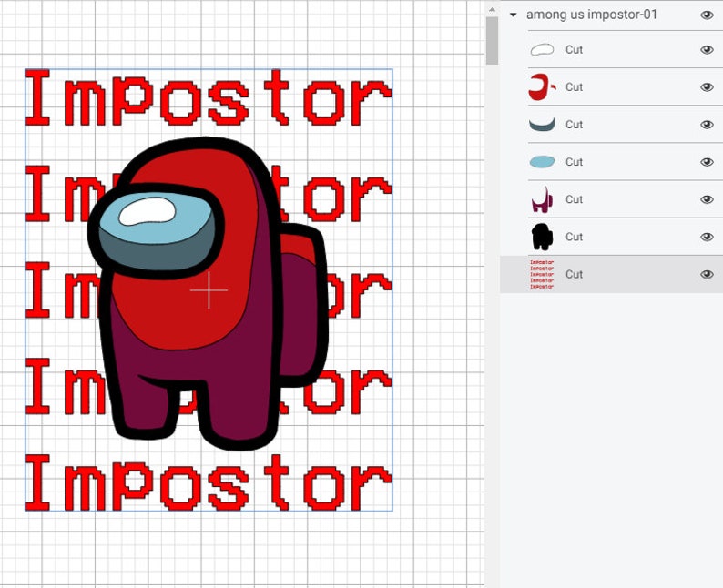
Task: Hide the among us impostor-01 group
Action: coord(707,15)
